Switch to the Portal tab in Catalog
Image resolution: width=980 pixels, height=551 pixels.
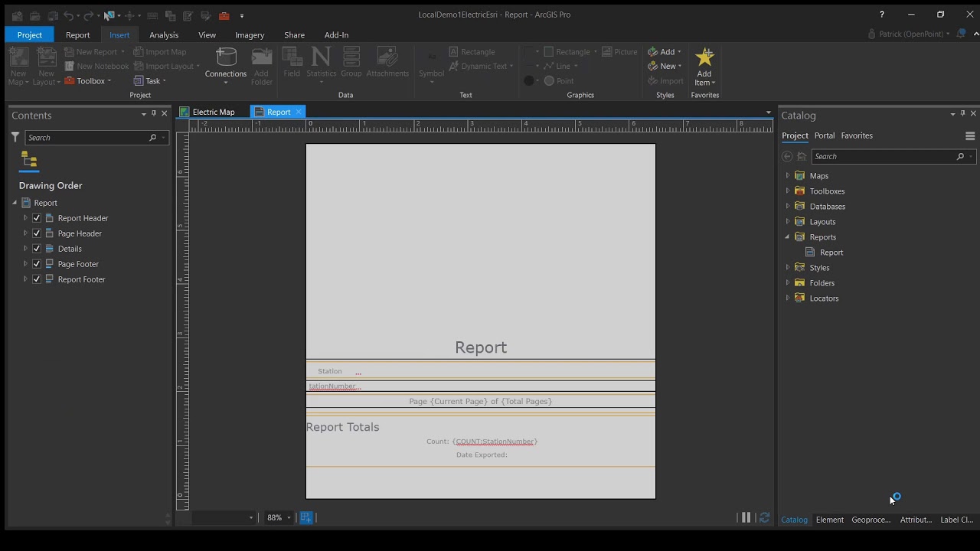(x=825, y=135)
